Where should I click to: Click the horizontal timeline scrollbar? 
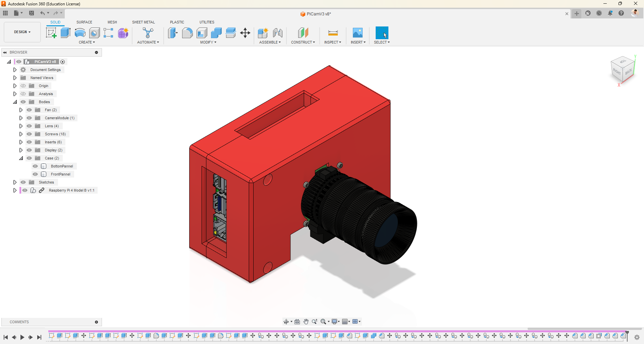[x=585, y=329]
